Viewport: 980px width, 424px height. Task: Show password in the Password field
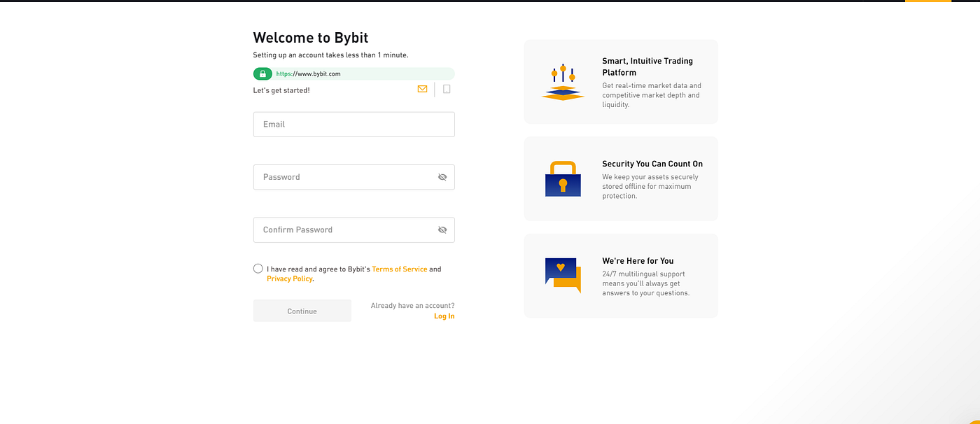tap(442, 177)
